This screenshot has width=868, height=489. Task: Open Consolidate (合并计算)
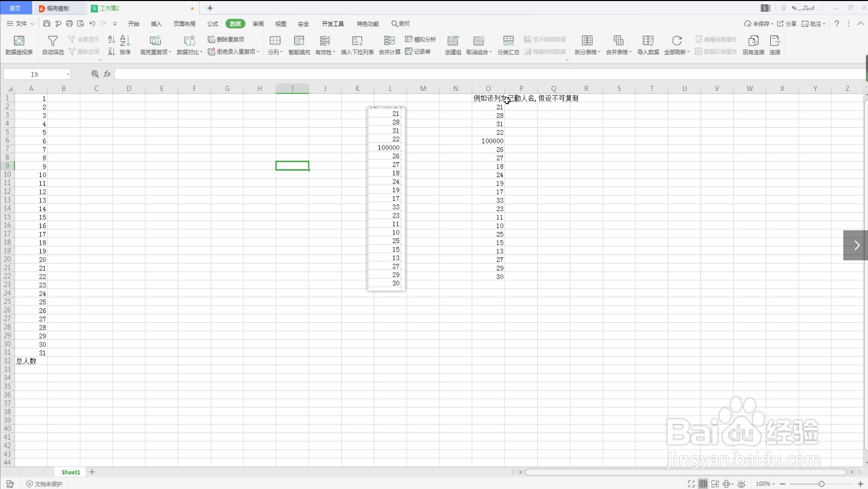click(x=389, y=45)
